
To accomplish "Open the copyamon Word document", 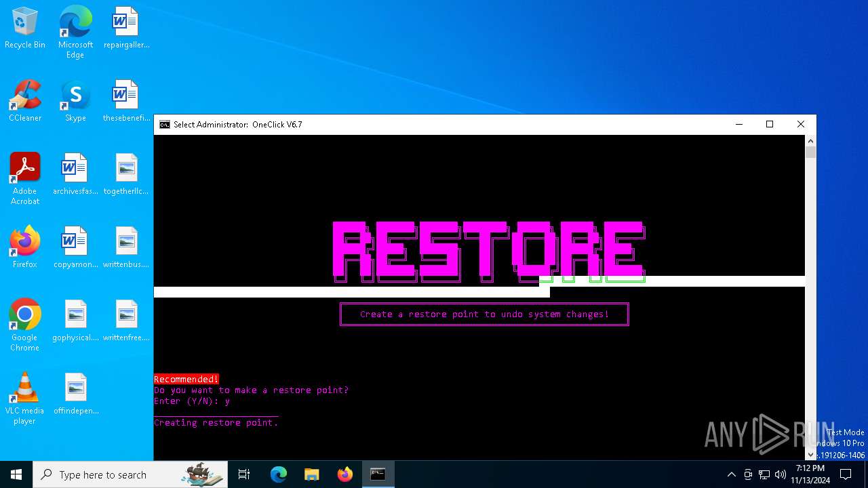I will [x=75, y=247].
